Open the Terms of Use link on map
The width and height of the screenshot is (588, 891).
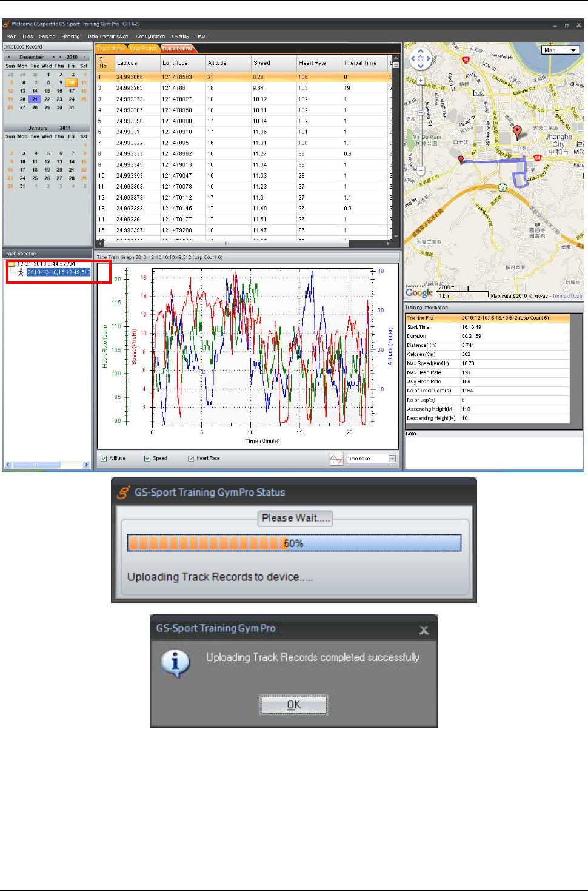point(567,296)
